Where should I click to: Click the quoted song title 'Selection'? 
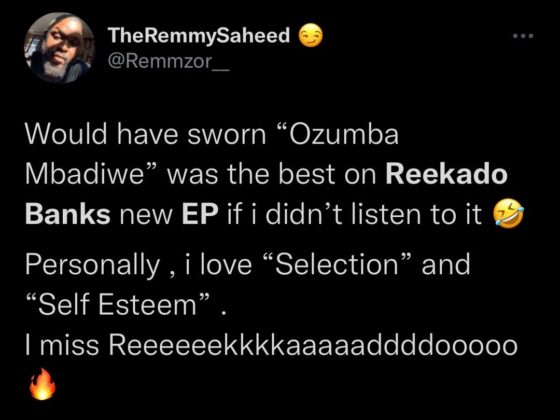tap(336, 264)
